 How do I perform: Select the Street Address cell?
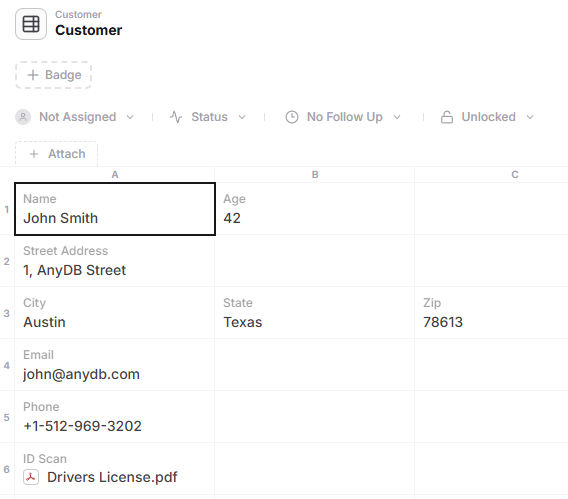point(115,261)
